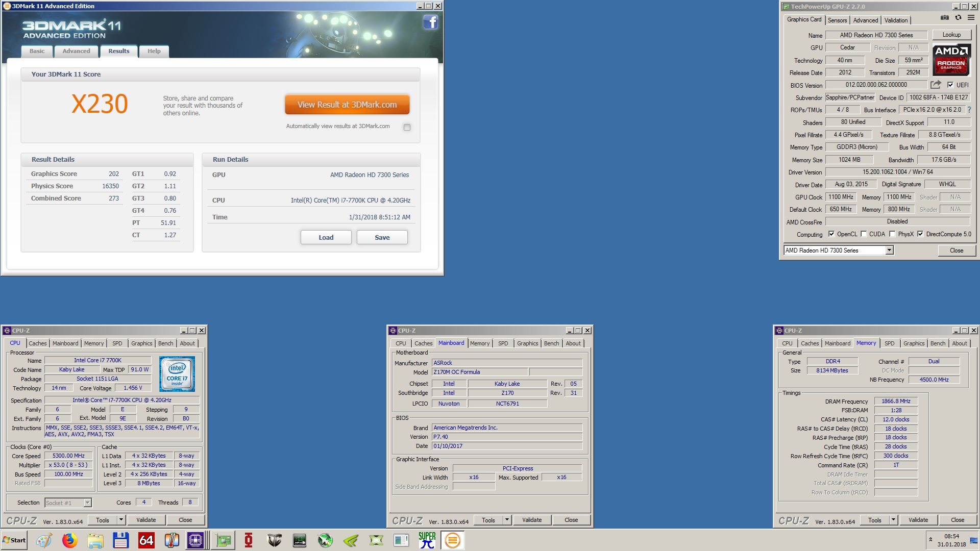Toggle the PhysX checkbox in GPU-Z
Viewport: 980px width, 551px height.
(892, 234)
